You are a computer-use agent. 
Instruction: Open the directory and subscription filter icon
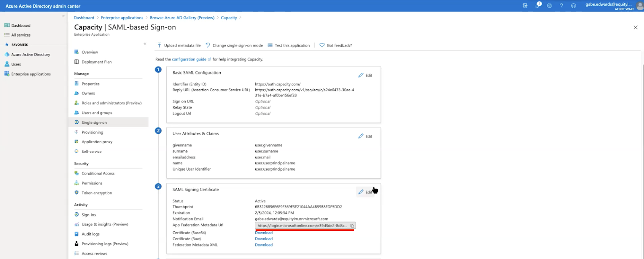525,6
